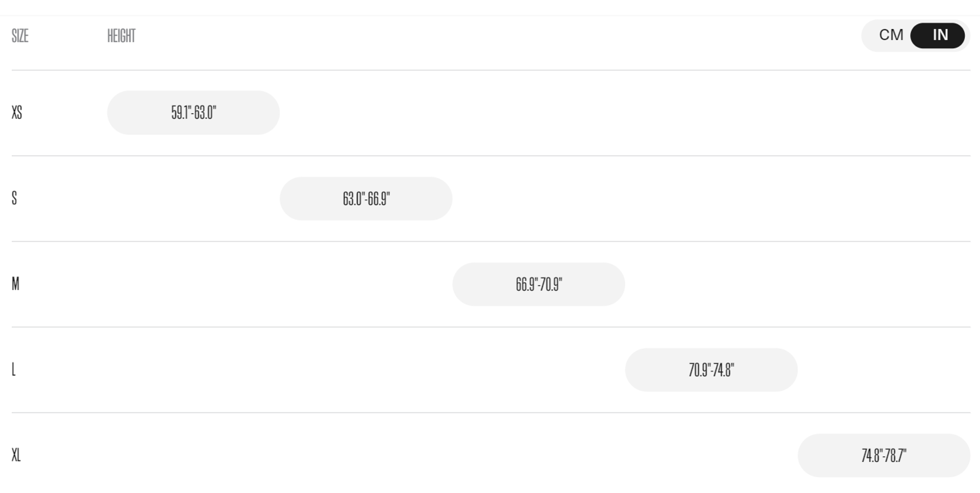The image size is (980, 493).
Task: Click the divider line between XS and S rows
Action: click(490, 156)
